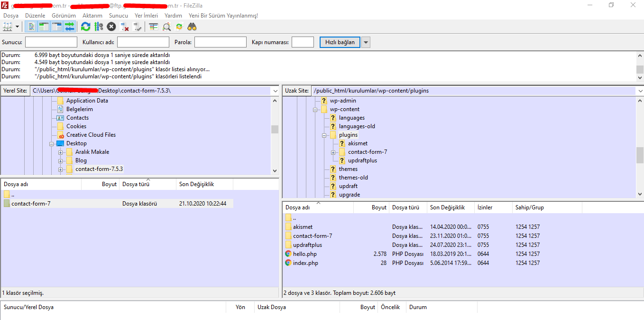Open the Site Manager
Screen dimensions: 644x320
(8, 27)
